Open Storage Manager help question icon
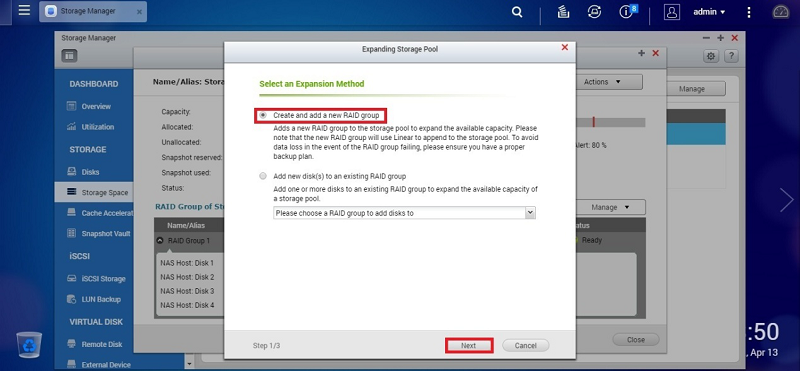The width and height of the screenshot is (800, 371). click(731, 56)
